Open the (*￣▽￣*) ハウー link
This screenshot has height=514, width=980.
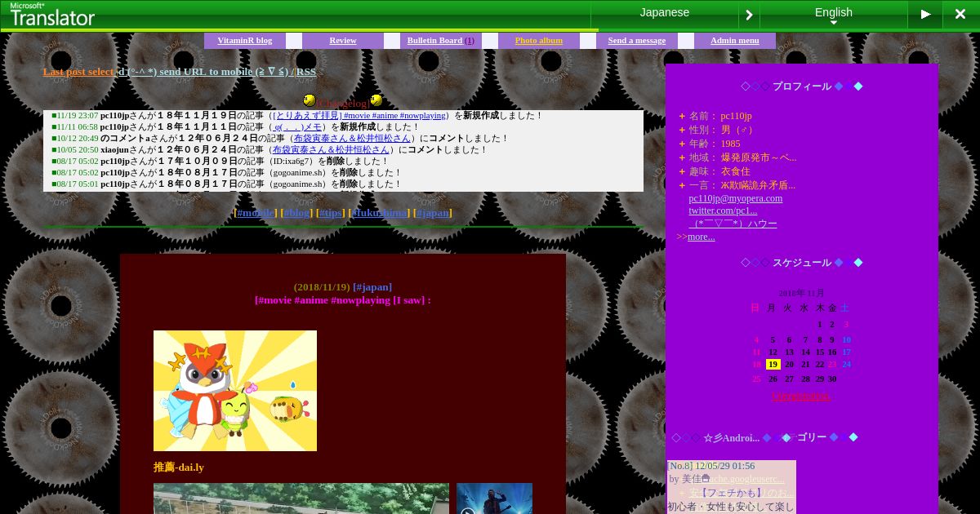pyautogui.click(x=733, y=224)
